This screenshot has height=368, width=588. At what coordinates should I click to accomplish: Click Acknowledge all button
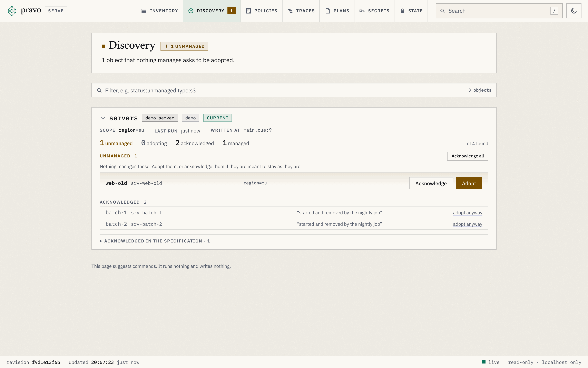coord(468,156)
